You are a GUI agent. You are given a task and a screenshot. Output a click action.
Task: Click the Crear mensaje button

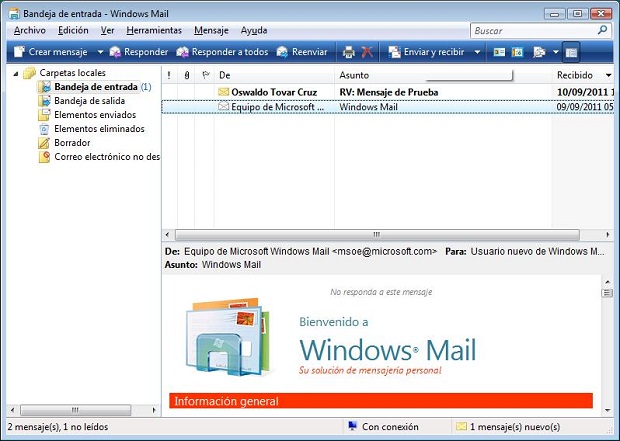click(x=51, y=52)
